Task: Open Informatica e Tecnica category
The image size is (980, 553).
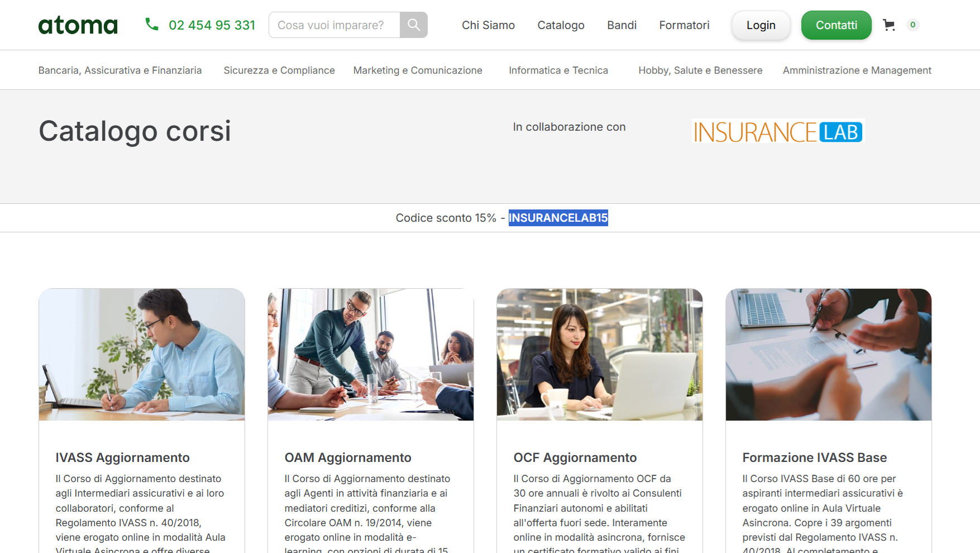Action: pos(558,70)
